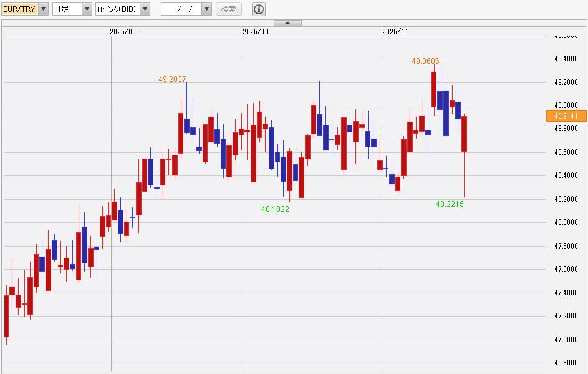Click the 46.8000 price axis label

point(566,363)
